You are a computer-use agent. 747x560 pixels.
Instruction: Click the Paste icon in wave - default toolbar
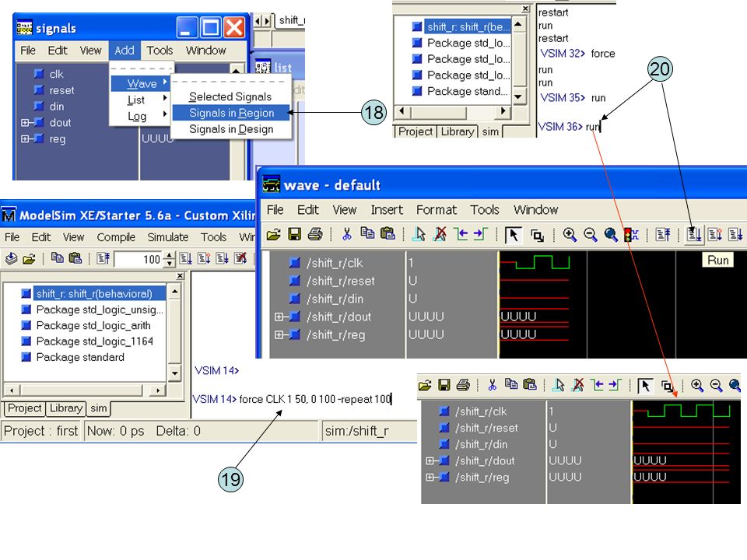[388, 233]
